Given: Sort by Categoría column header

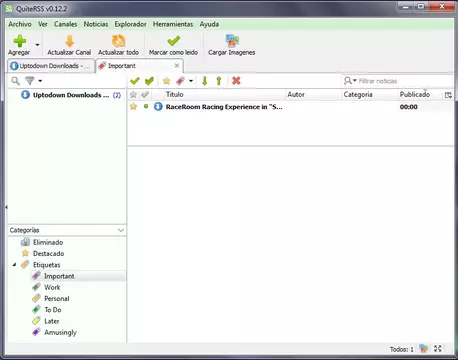Looking at the screenshot, I should (370, 95).
